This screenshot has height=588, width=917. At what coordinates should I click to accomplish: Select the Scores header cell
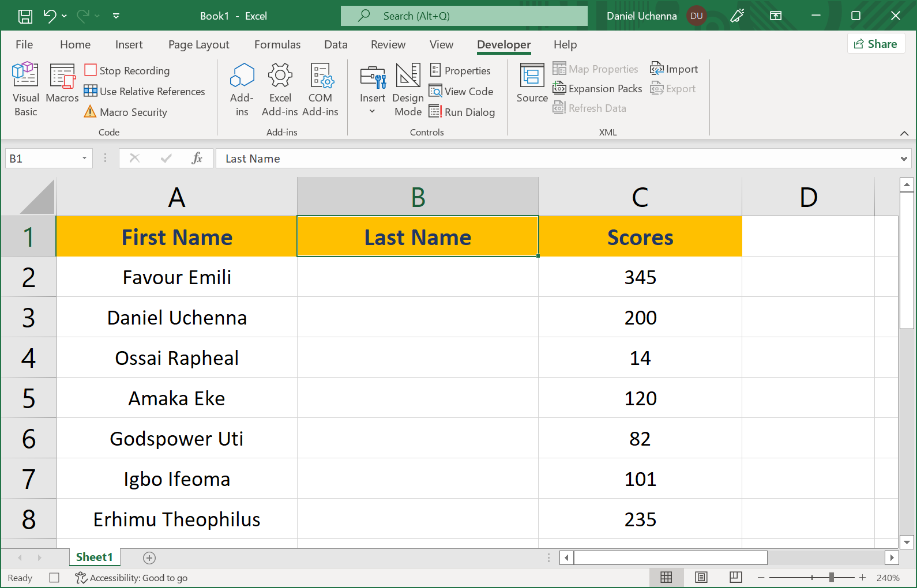point(640,237)
